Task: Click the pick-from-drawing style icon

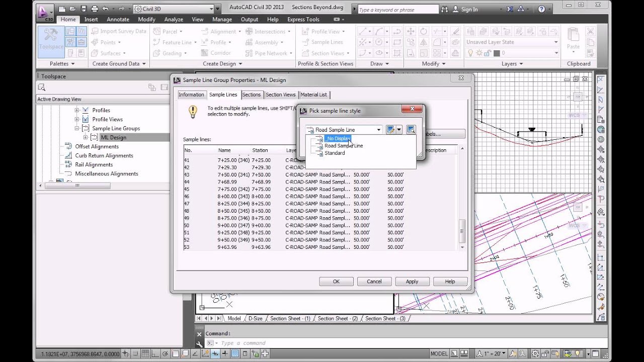Action: point(411,130)
